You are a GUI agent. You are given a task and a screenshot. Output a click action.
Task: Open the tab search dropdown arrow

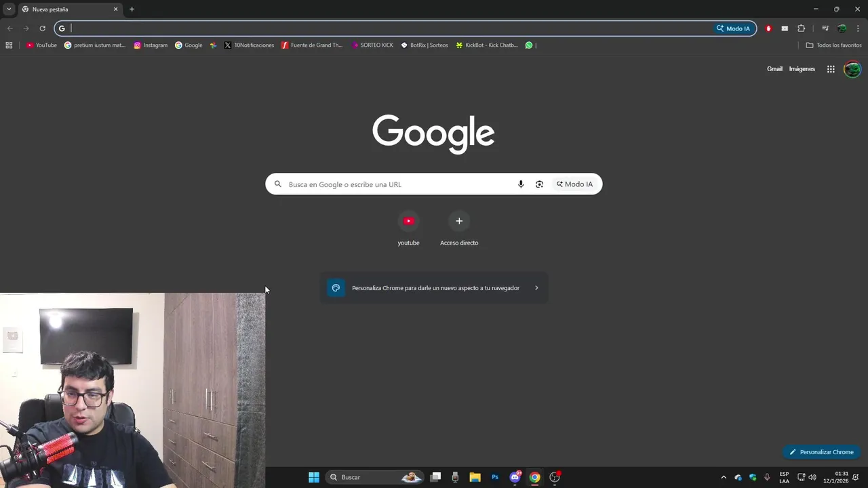(9, 9)
